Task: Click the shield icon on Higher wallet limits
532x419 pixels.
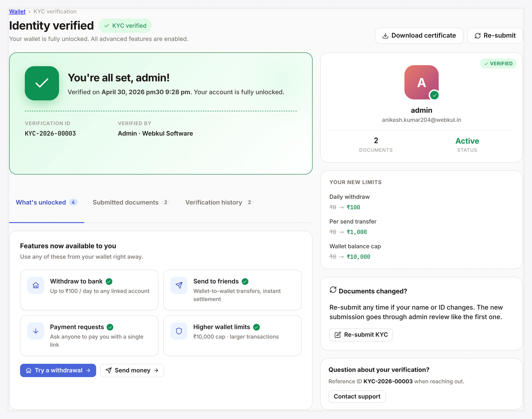Action: [x=179, y=331]
